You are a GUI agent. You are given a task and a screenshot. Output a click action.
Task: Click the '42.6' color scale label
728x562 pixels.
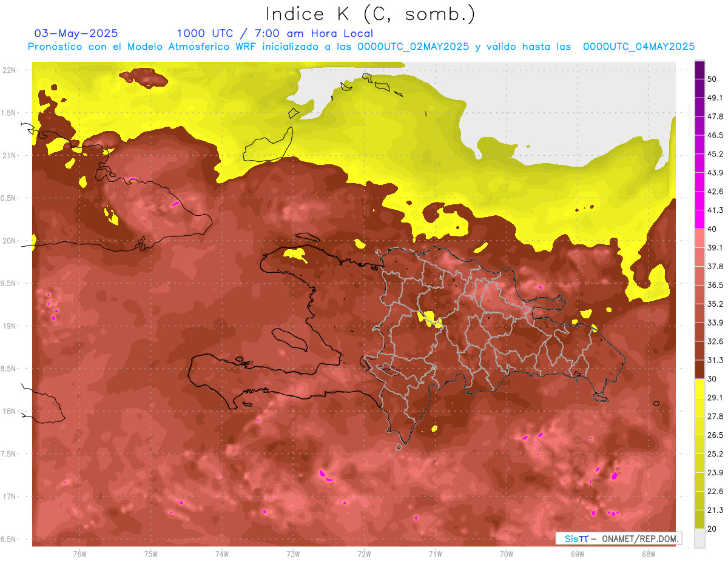[715, 192]
